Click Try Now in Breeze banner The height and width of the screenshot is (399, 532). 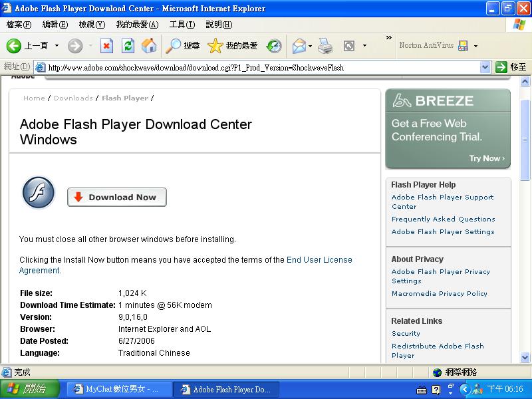click(487, 158)
